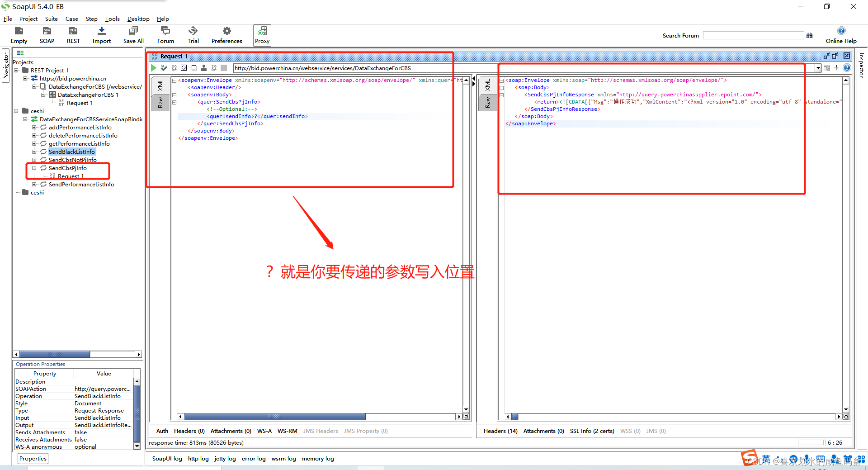Open the SoapUI log
The image size is (868, 470).
[167, 458]
